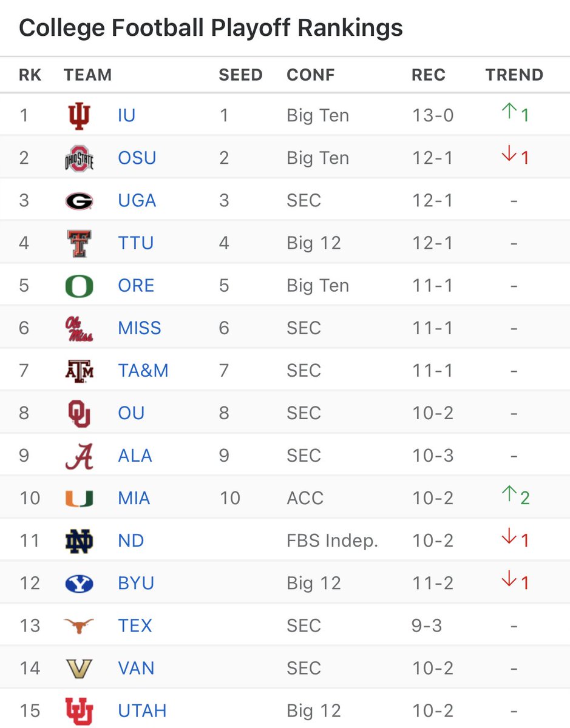Click the Miami U logo
Viewport: 570px width, 728px height.
79,499
